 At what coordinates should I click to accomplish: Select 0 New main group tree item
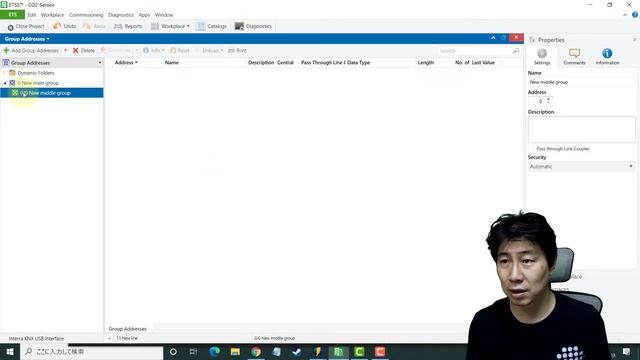click(x=38, y=83)
